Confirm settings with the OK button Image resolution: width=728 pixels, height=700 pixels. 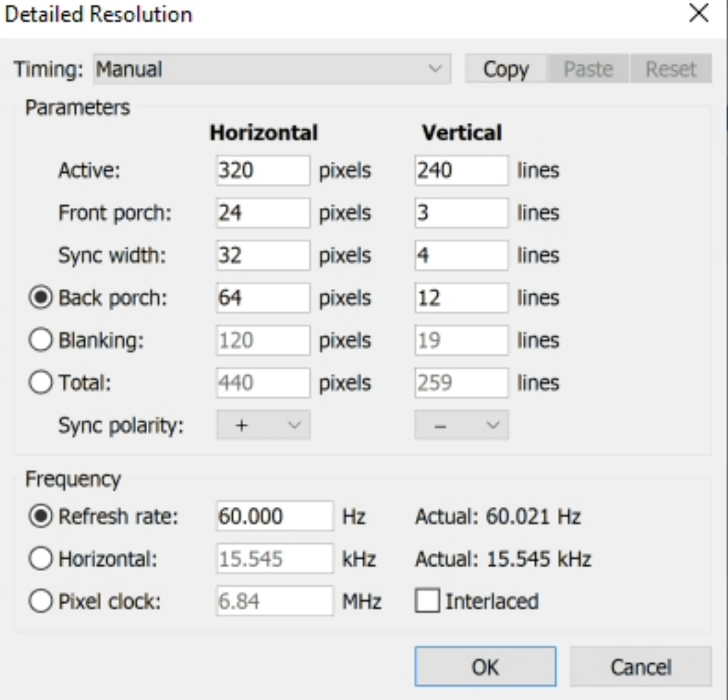pyautogui.click(x=485, y=666)
